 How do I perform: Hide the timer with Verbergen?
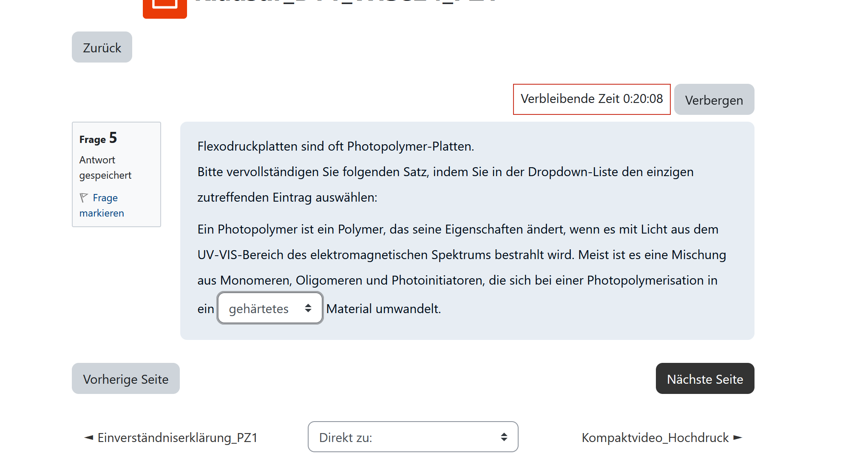tap(714, 100)
